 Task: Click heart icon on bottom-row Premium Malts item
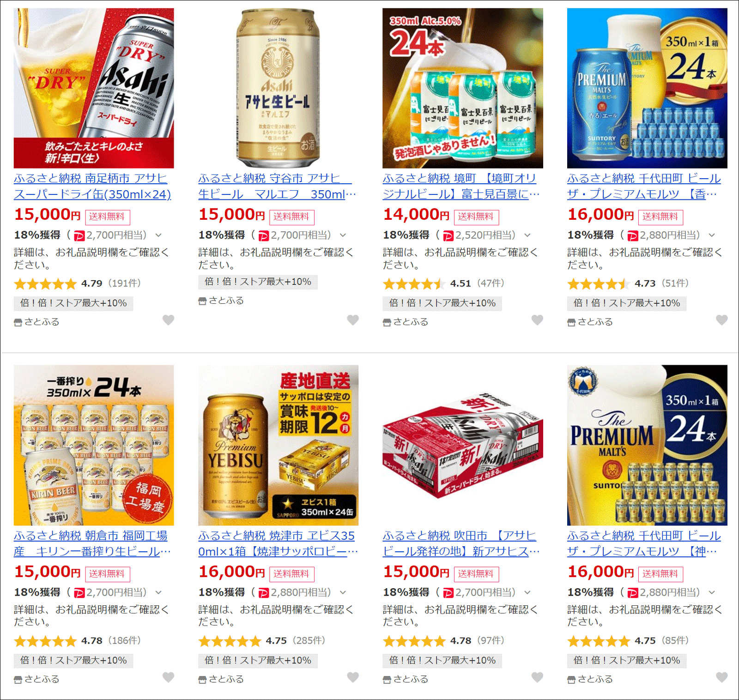click(722, 677)
